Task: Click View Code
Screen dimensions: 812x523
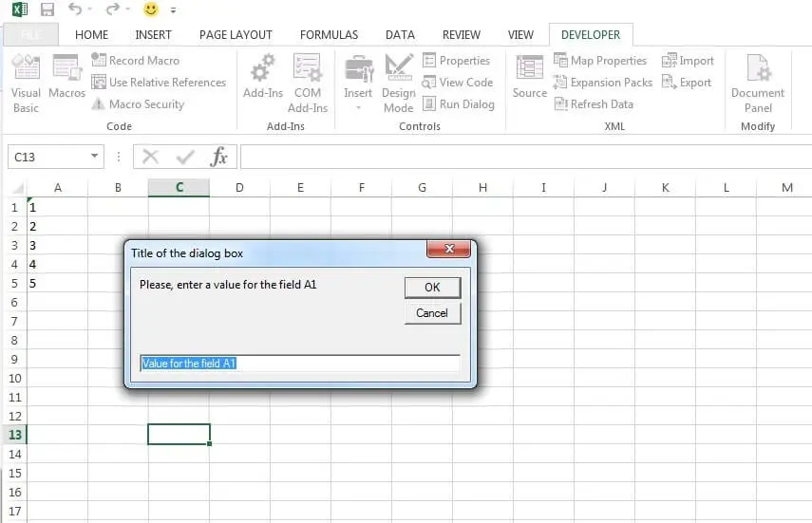Action: (457, 83)
